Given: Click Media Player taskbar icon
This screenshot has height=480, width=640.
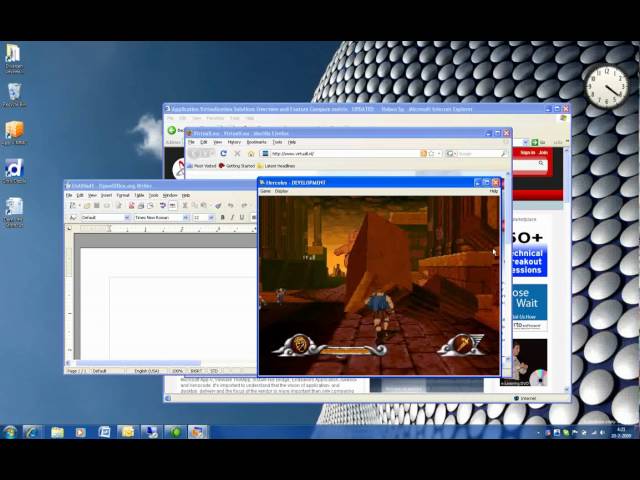Looking at the screenshot, I should pos(80,432).
